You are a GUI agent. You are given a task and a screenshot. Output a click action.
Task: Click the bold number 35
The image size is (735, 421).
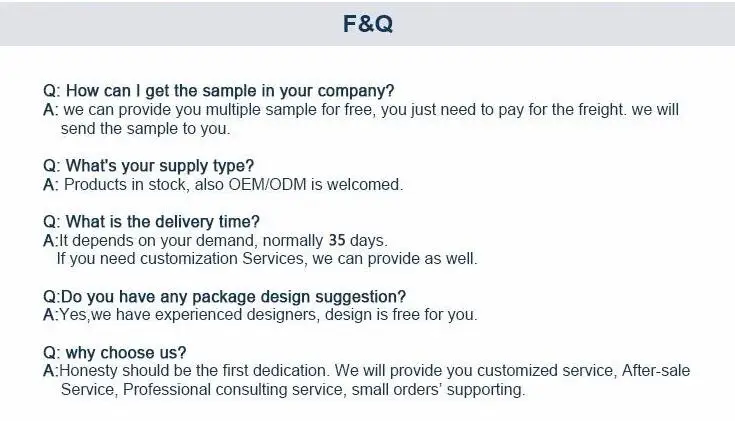[x=337, y=240]
